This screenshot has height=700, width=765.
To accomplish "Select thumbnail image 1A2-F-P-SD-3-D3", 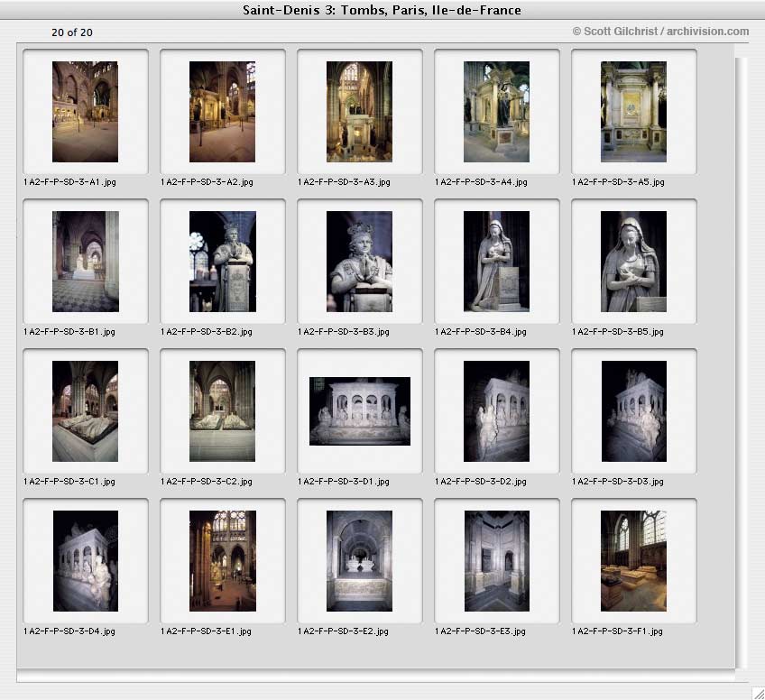I will point(634,411).
